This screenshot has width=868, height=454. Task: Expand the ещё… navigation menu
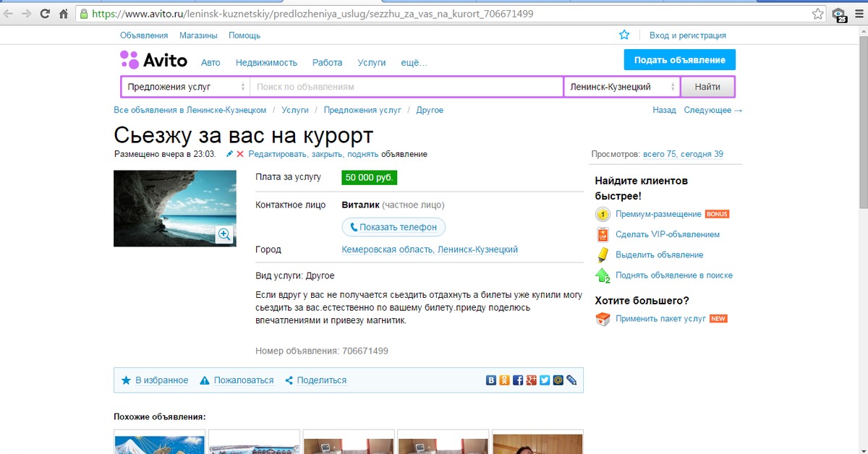pyautogui.click(x=414, y=63)
